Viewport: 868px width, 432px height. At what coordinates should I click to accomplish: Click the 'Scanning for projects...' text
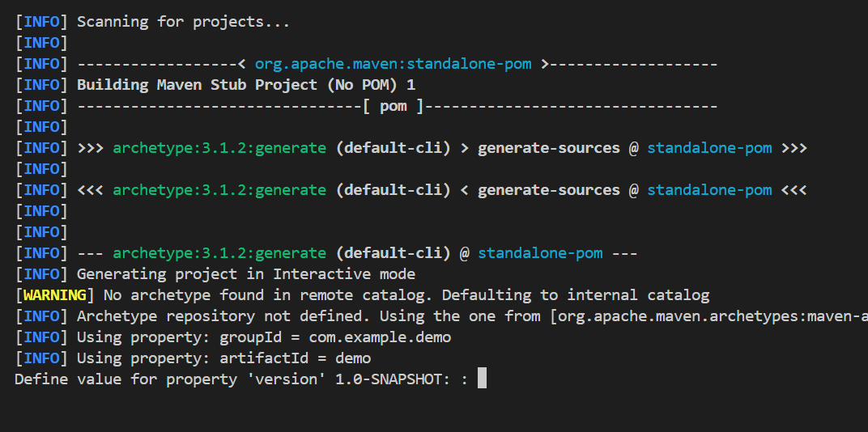pyautogui.click(x=183, y=22)
